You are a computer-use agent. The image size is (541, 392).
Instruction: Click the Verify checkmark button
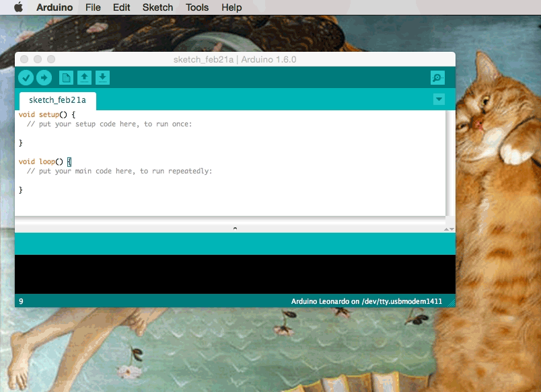26,78
